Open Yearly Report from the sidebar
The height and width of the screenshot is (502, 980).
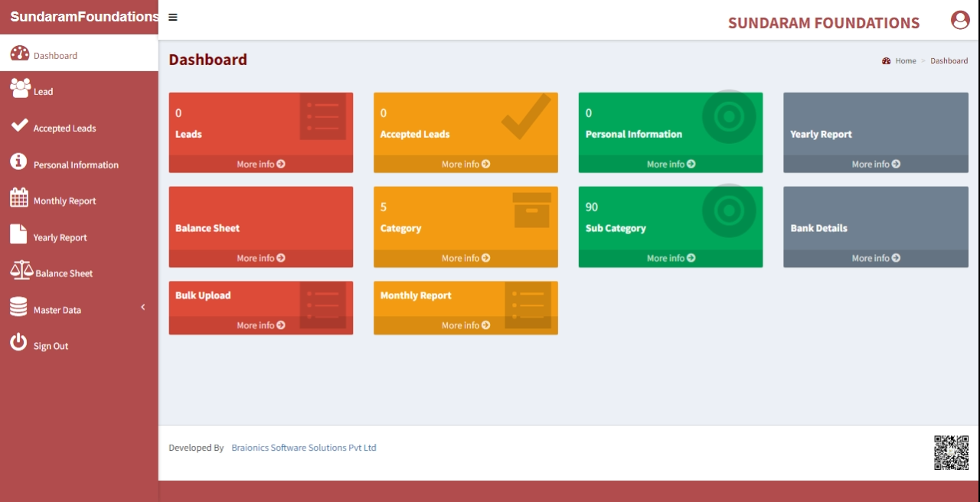[x=60, y=238]
